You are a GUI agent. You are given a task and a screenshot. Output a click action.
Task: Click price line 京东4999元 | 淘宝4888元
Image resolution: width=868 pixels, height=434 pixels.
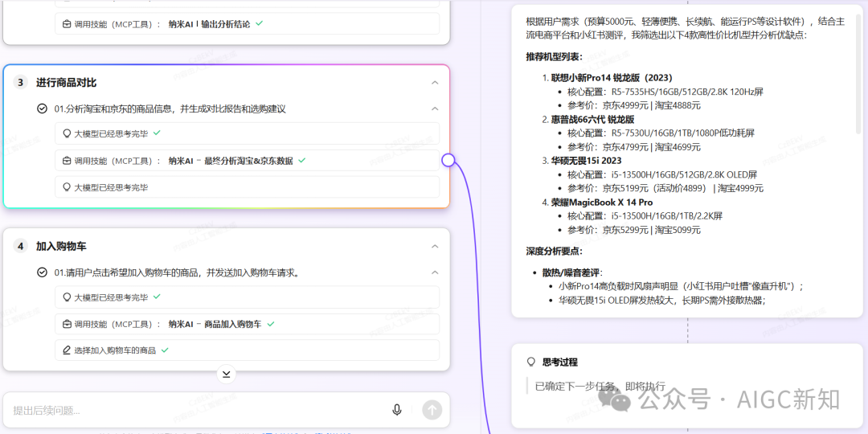652,105
